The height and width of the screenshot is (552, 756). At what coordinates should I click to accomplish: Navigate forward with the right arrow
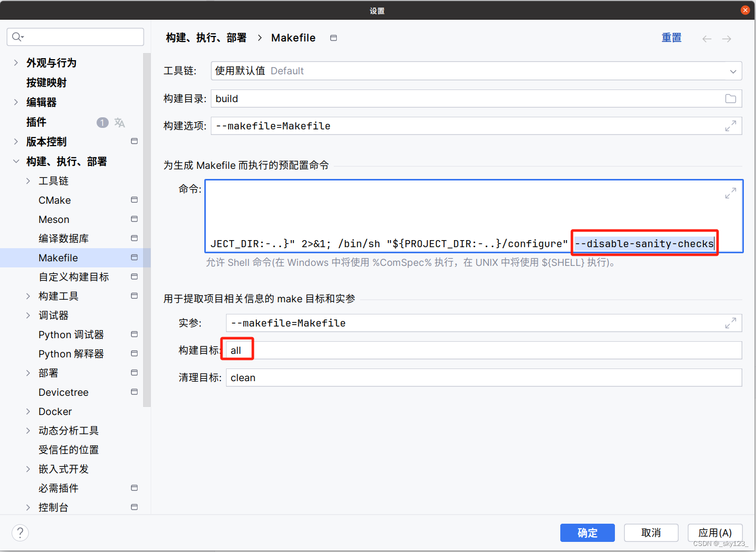727,39
